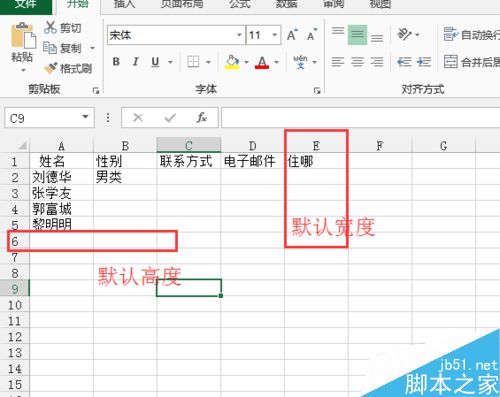The image size is (500, 397).
Task: Open the font name dropdown
Action: click(x=239, y=35)
